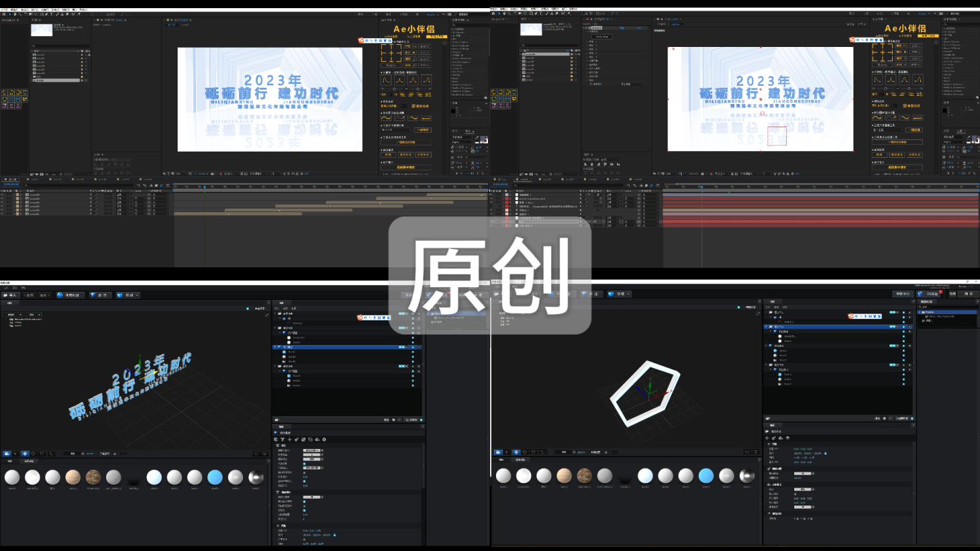Toggle the cyan visibility square on bottom-right highlighted row
This screenshot has width=980, height=551.
point(904,327)
